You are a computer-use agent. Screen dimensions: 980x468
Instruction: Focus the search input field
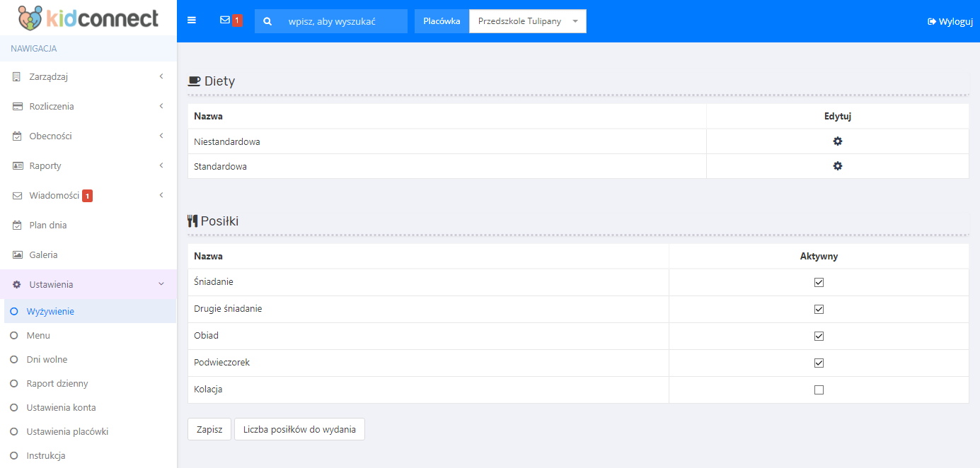344,21
